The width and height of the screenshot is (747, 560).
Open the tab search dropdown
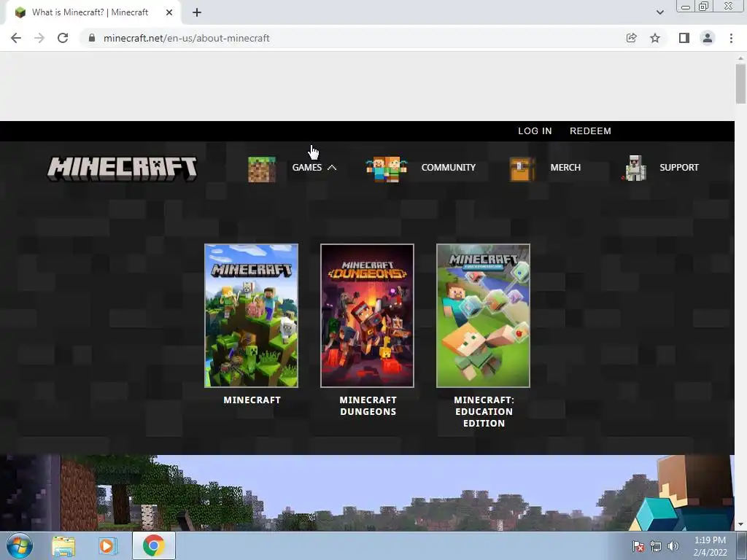coord(659,12)
